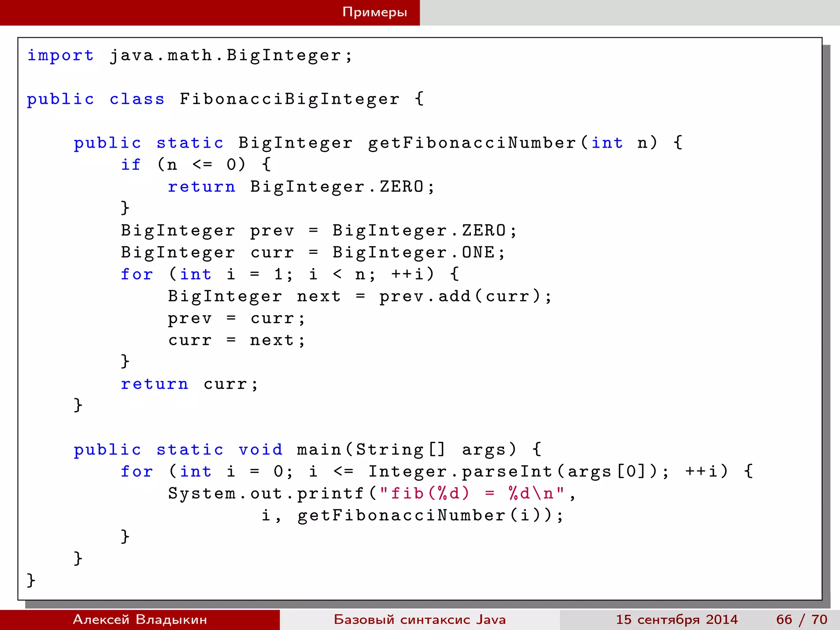Click "BigInteger next = prev.add(curr);" line
Viewport: 840px width, 630px height.
(360, 296)
